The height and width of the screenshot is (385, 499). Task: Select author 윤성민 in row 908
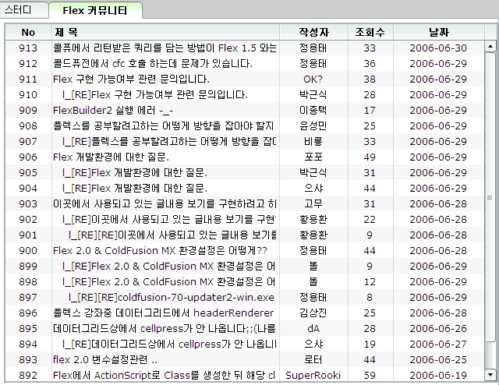pyautogui.click(x=313, y=126)
